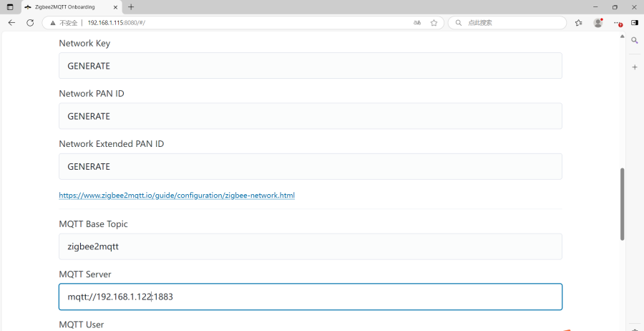The height and width of the screenshot is (331, 644).
Task: Focus the Network PAN ID field
Action: pyautogui.click(x=310, y=116)
